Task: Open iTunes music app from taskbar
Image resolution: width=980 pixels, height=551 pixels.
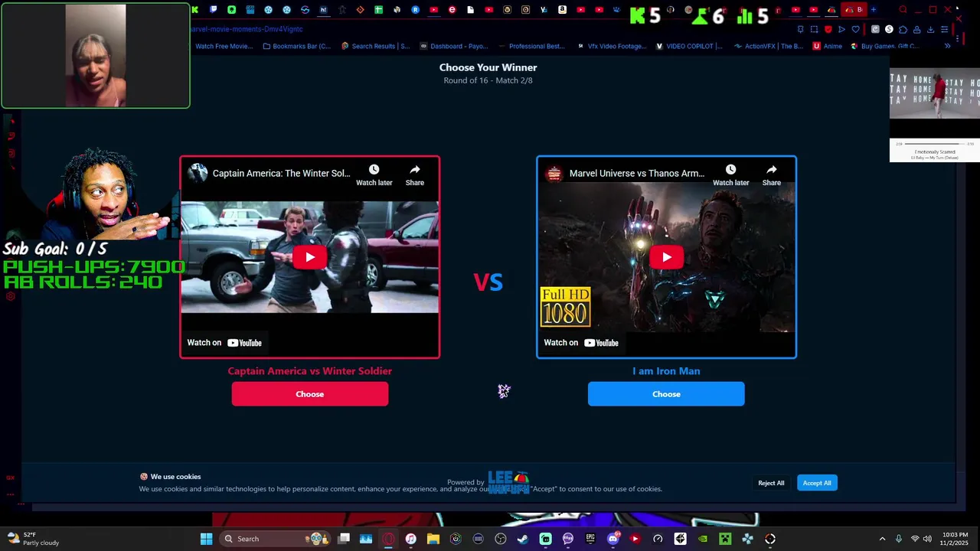Action: tap(411, 539)
